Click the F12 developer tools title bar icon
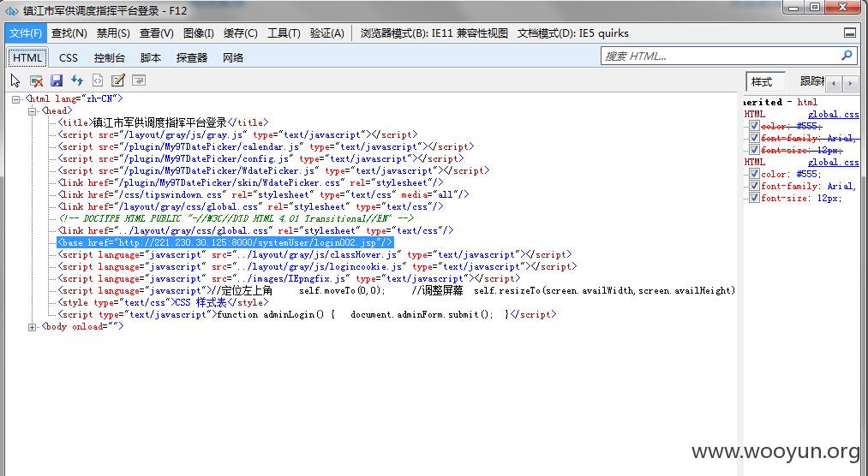 (x=12, y=10)
